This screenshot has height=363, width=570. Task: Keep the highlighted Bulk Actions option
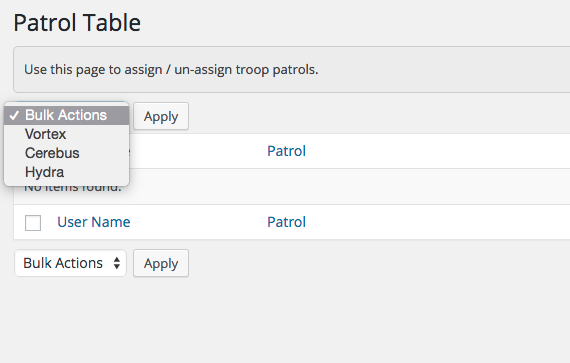click(x=67, y=116)
